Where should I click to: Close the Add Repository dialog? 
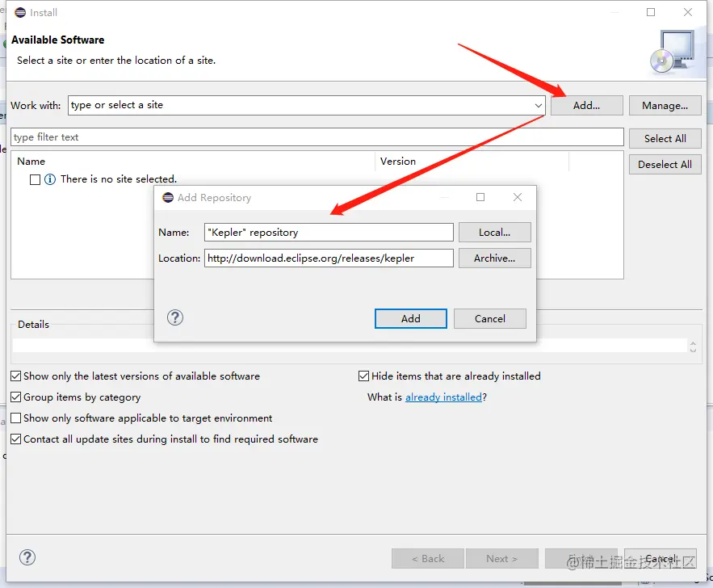tap(518, 197)
